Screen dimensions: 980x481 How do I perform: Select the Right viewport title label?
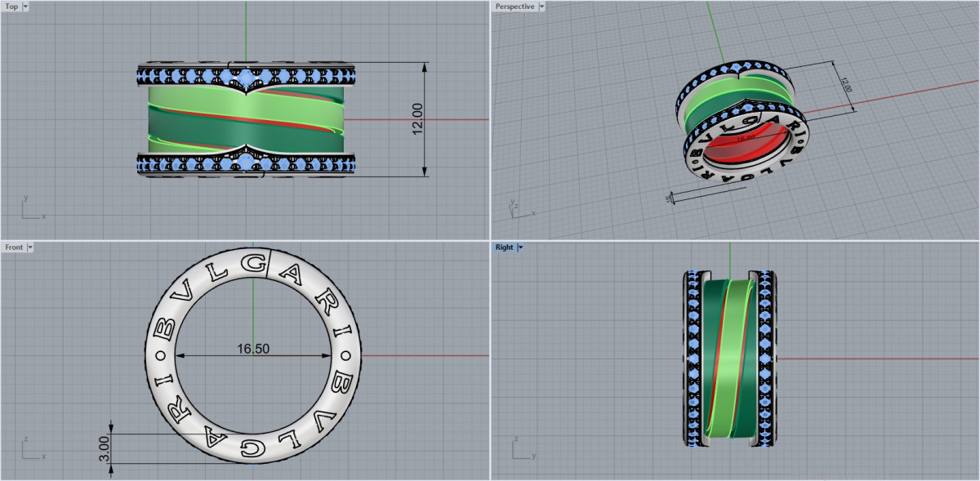(504, 247)
